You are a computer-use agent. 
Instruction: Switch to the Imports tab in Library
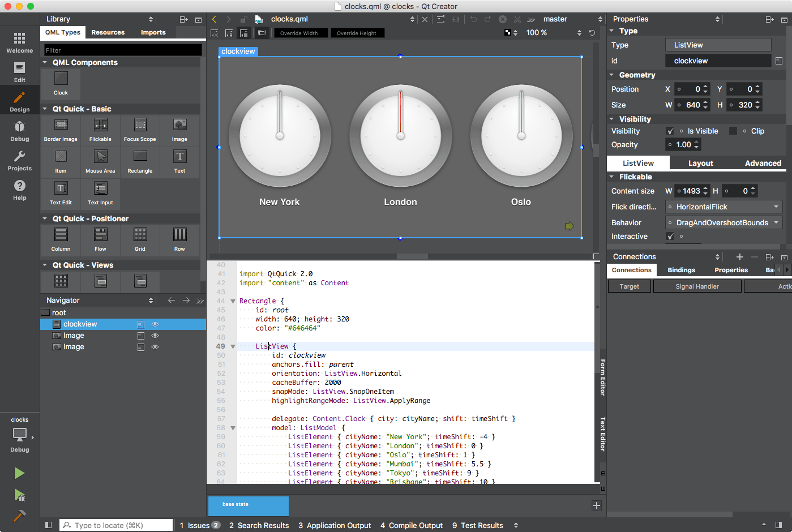153,32
